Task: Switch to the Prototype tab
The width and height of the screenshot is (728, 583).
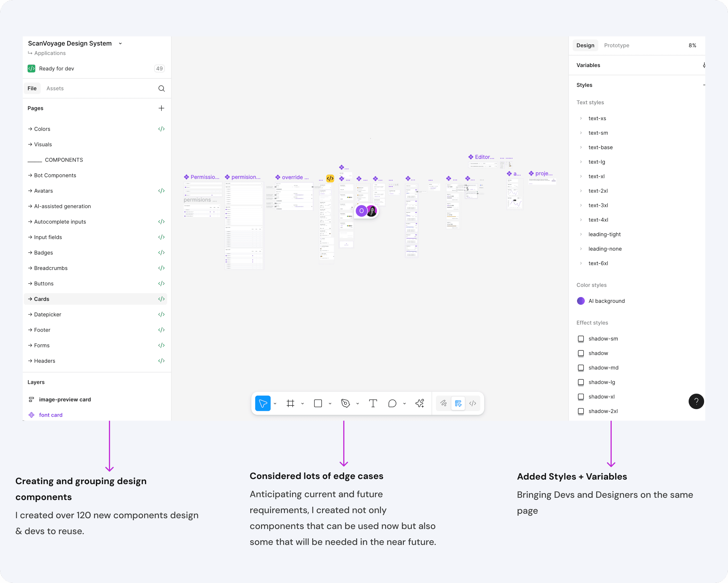Action: click(616, 45)
